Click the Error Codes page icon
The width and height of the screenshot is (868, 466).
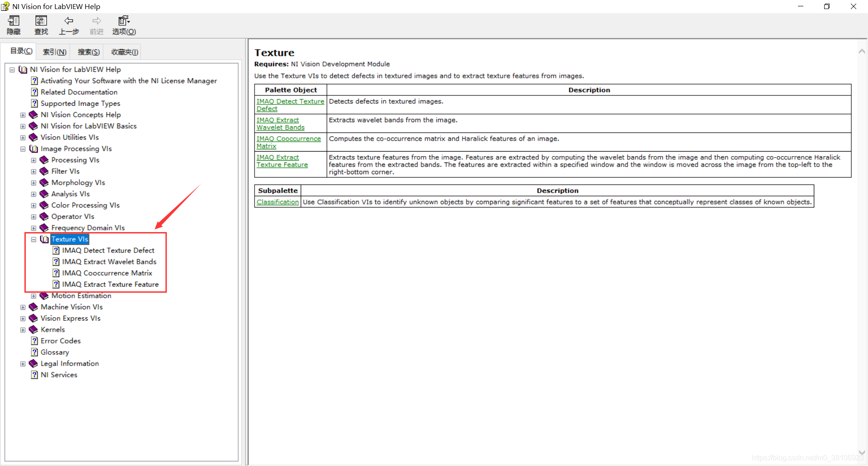(x=34, y=341)
